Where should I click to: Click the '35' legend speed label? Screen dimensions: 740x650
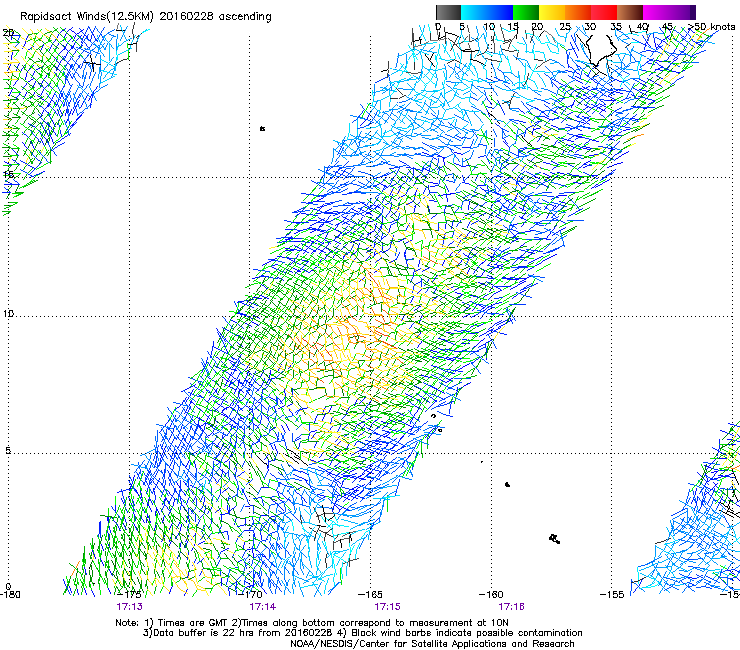click(x=616, y=27)
